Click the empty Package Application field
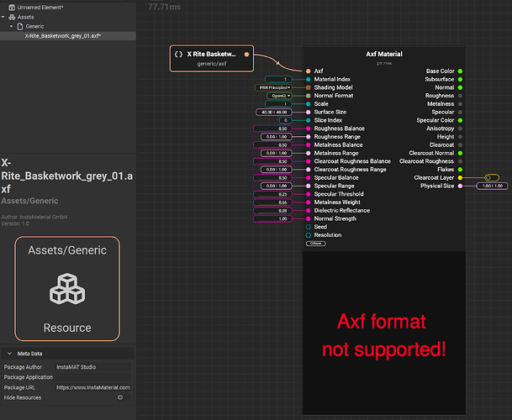Viewport: 512px width, 420px height. (93, 377)
